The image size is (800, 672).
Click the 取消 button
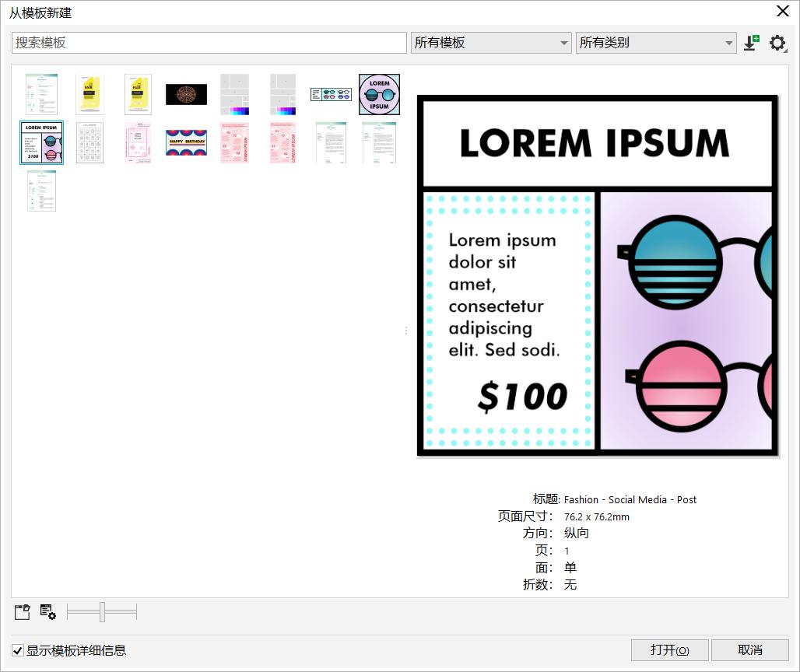749,650
